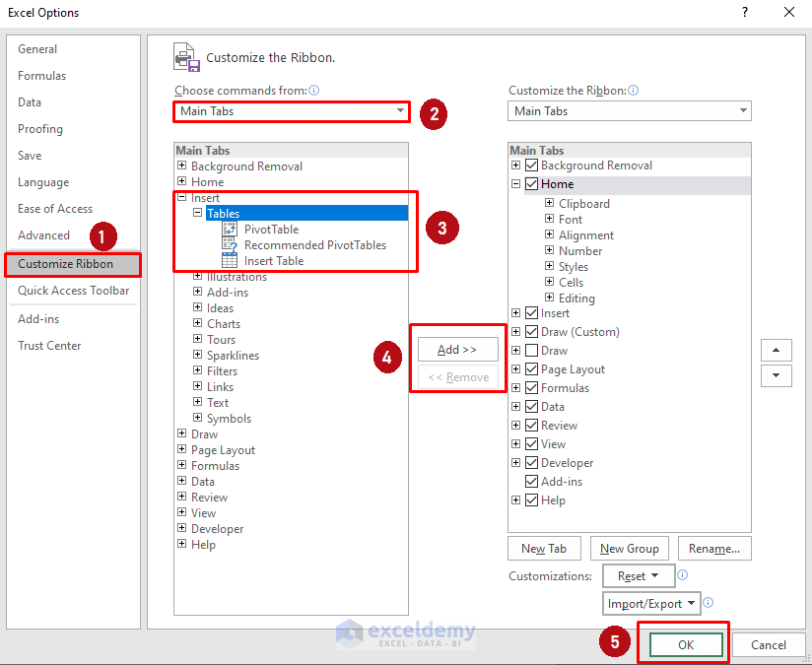Enable the unchecked Draw tab checkbox
The width and height of the screenshot is (812, 665).
[531, 351]
